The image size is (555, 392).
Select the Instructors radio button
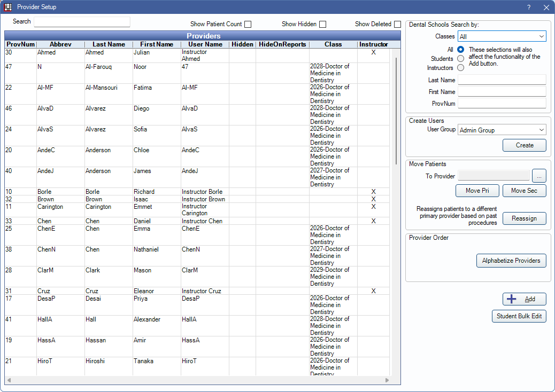tap(460, 68)
